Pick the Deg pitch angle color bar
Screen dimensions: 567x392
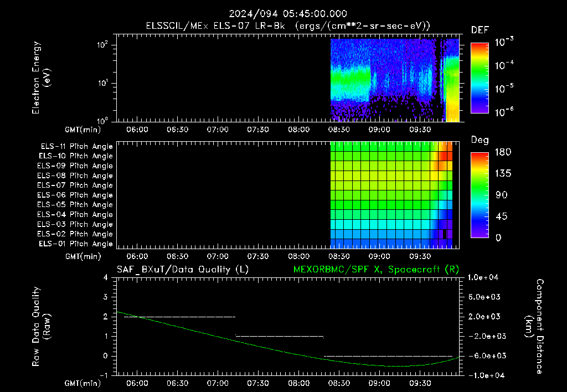pyautogui.click(x=480, y=195)
